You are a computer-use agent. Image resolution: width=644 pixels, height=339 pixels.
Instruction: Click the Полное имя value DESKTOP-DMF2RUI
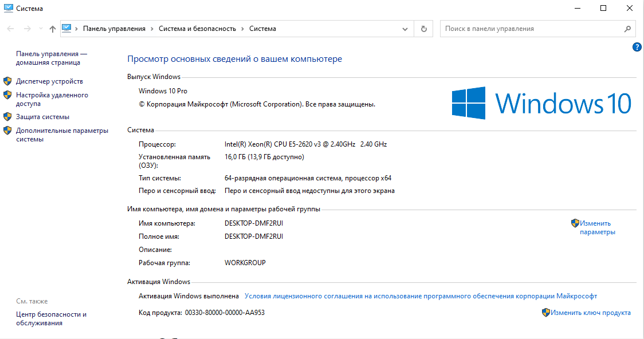(254, 236)
